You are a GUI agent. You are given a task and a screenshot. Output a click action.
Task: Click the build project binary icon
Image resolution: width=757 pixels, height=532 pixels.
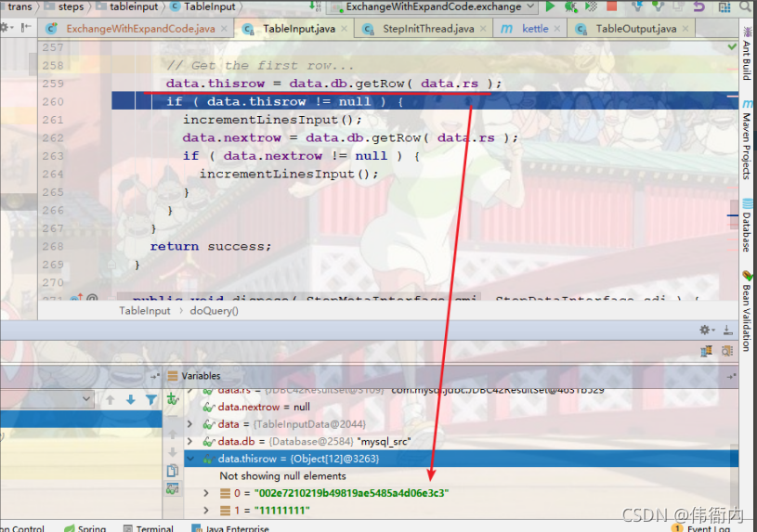pyautogui.click(x=315, y=6)
